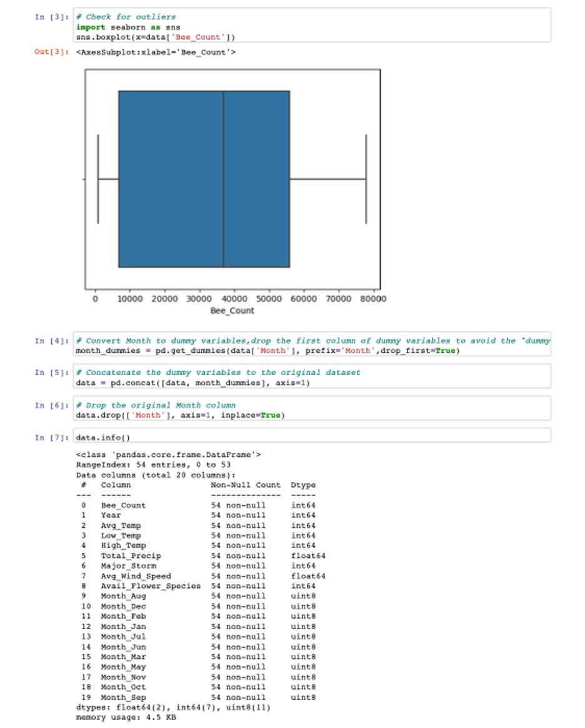This screenshot has width=585, height=728.
Task: Click the Total_Precip column name
Action: [131, 556]
